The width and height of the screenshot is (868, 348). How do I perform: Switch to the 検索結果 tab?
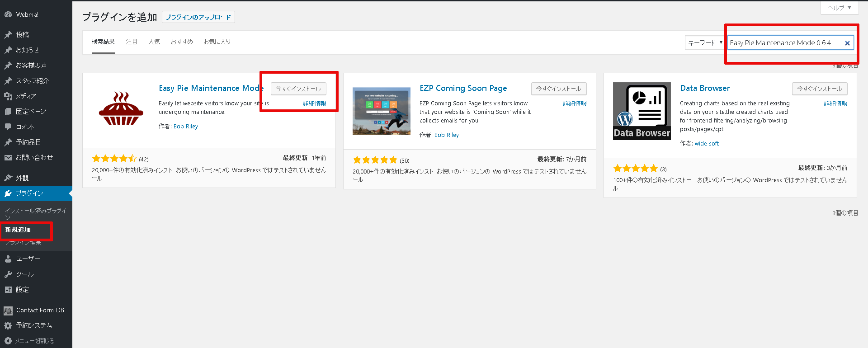(x=103, y=42)
